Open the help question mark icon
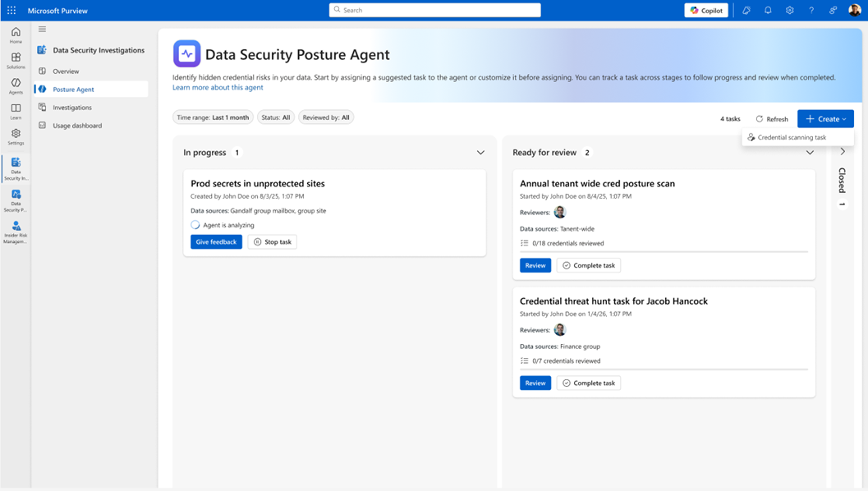This screenshot has height=491, width=868. pos(811,11)
